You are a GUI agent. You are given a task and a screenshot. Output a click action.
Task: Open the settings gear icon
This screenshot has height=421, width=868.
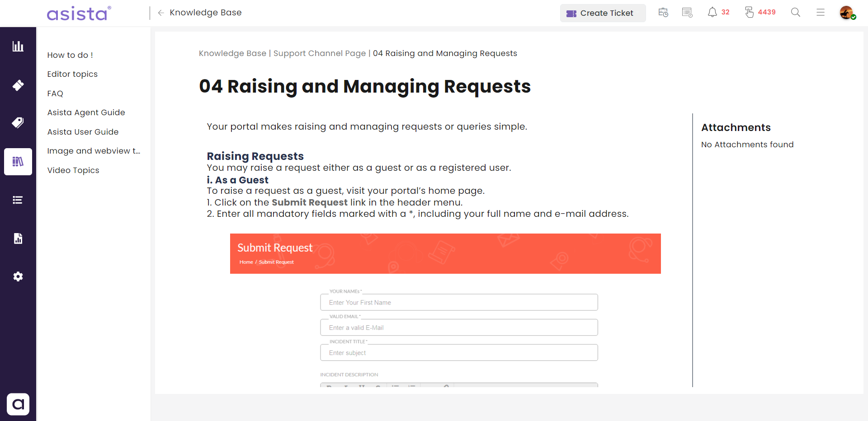click(18, 276)
